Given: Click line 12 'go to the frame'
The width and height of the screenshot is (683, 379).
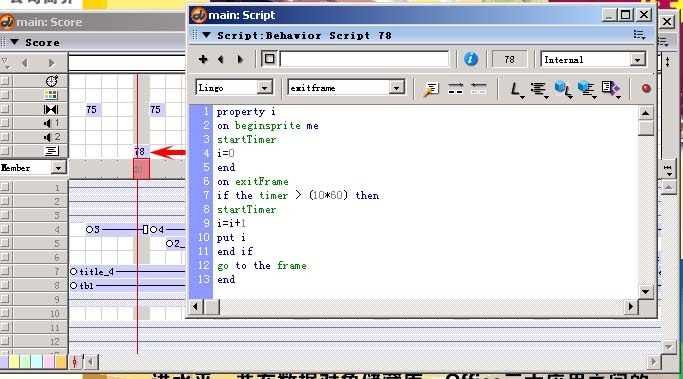Looking at the screenshot, I should click(x=262, y=265).
